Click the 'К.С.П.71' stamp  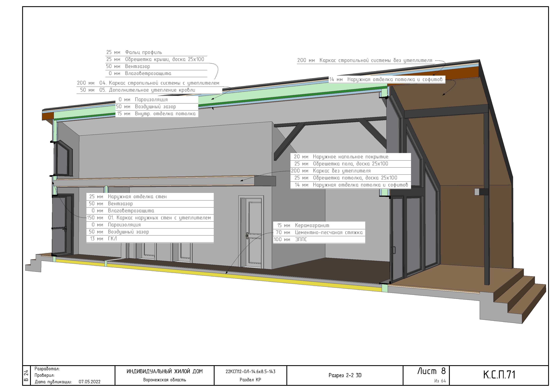tap(499, 375)
